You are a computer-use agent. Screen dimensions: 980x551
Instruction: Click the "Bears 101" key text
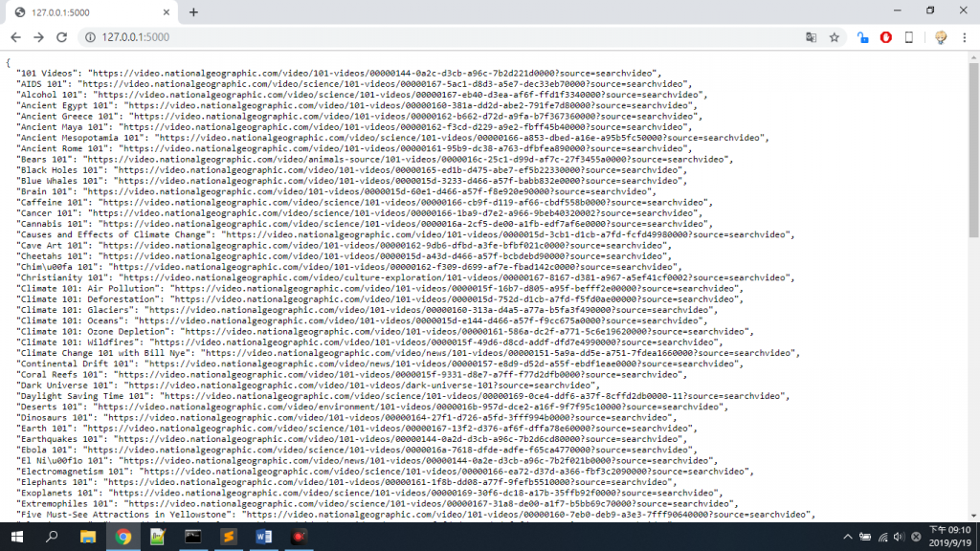tap(47, 160)
